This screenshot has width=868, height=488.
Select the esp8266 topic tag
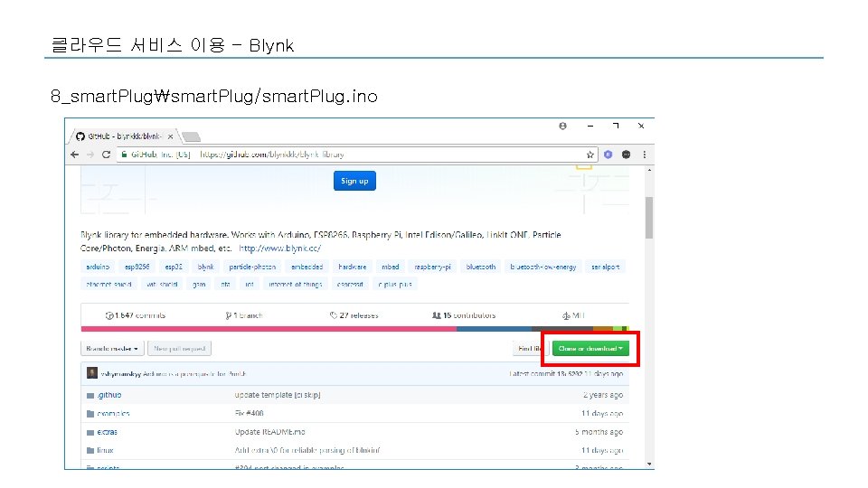pyautogui.click(x=137, y=267)
